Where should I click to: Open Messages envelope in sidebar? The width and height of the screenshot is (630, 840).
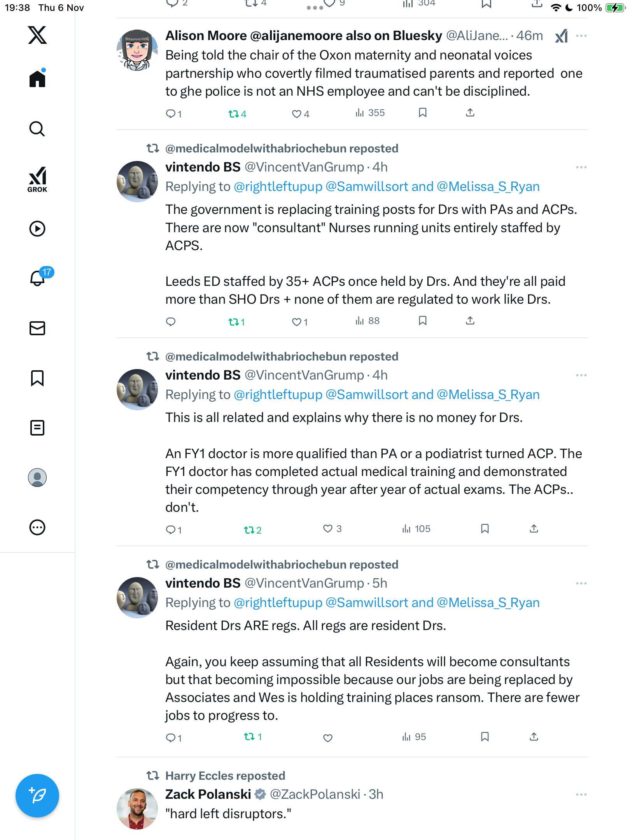pos(37,328)
